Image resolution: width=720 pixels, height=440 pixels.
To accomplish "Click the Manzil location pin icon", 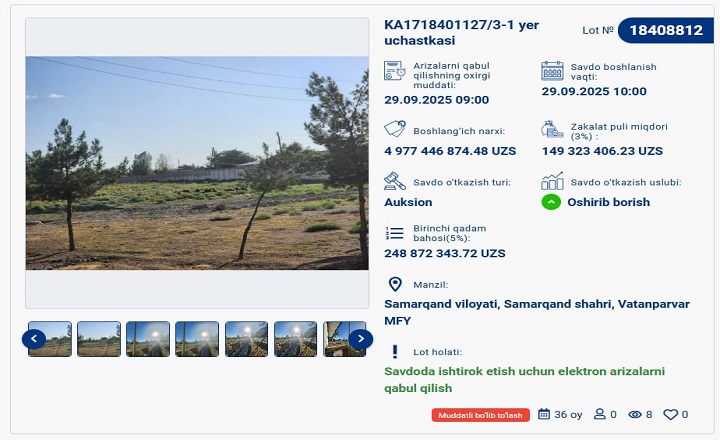I will tap(395, 284).
